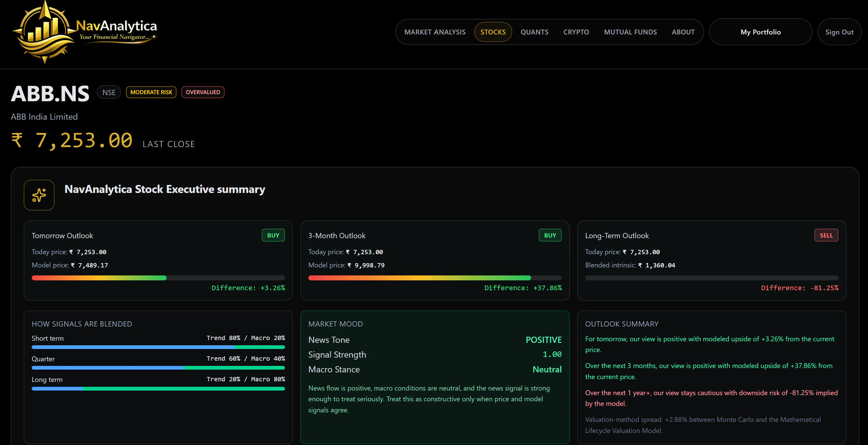The image size is (868, 445).
Task: Go to the Quants section
Action: 534,32
